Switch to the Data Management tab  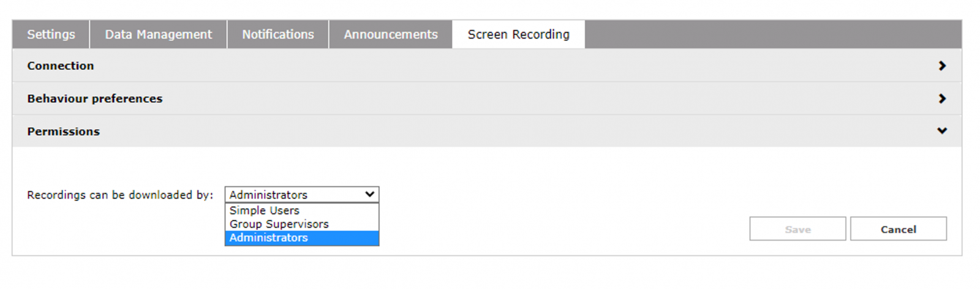(x=158, y=34)
